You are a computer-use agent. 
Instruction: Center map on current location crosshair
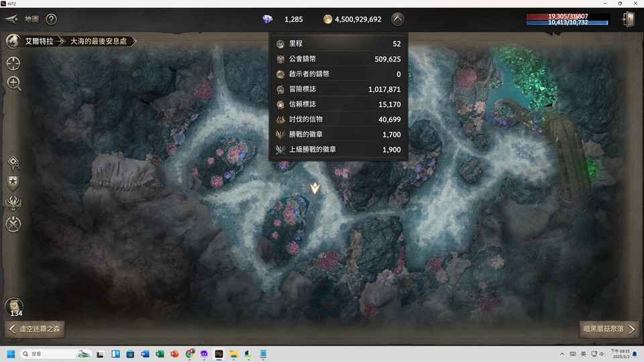(x=13, y=63)
